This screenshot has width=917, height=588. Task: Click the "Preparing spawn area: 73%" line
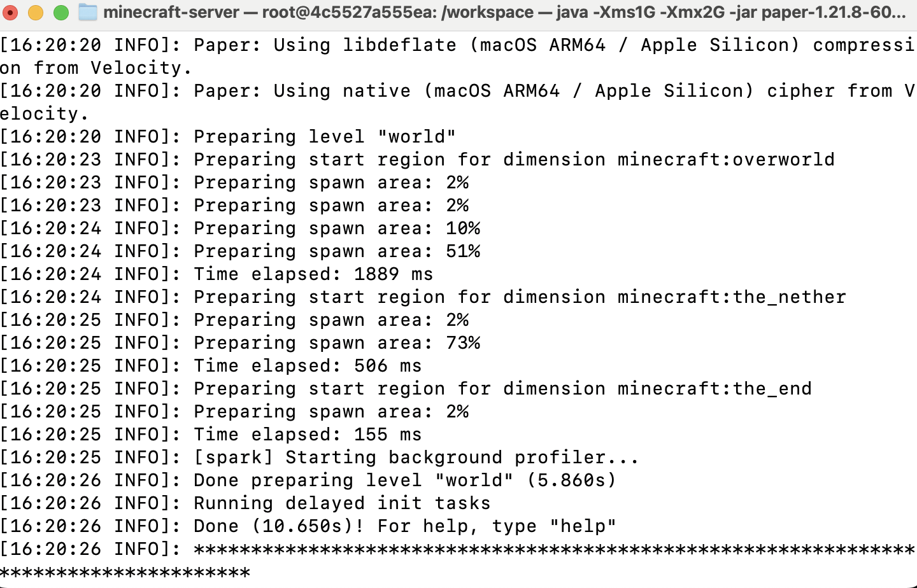[x=336, y=343]
